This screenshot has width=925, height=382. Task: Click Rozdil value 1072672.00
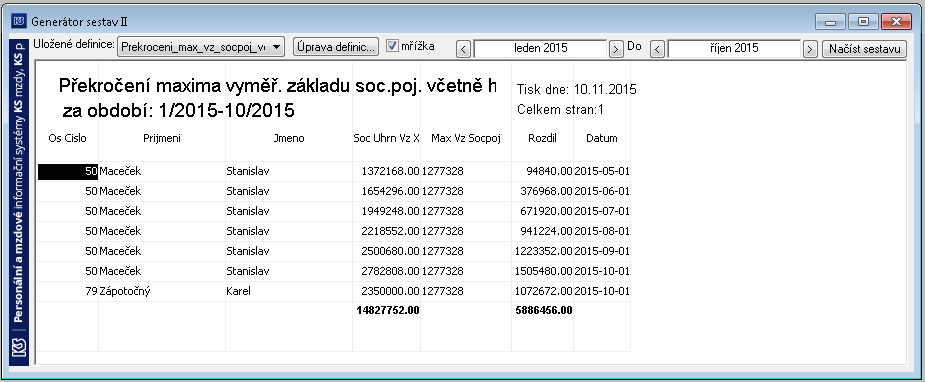click(543, 291)
